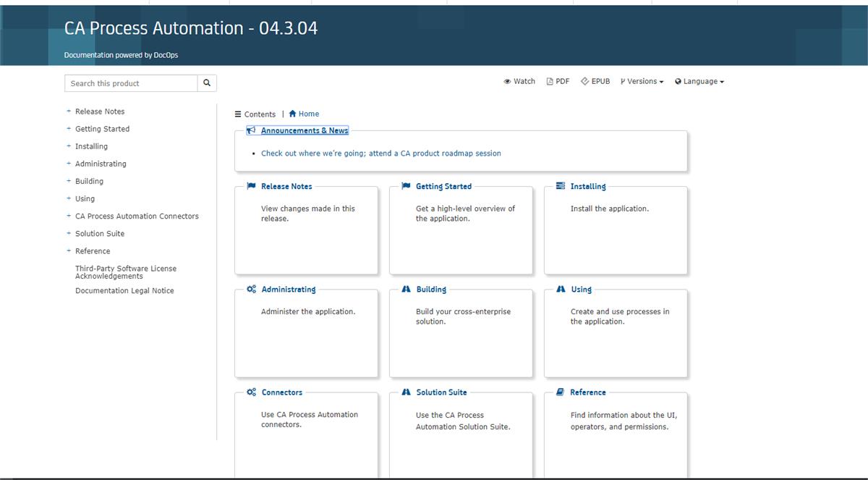Click the Announcements megaphone icon
This screenshot has width=868, height=480.
coord(251,131)
